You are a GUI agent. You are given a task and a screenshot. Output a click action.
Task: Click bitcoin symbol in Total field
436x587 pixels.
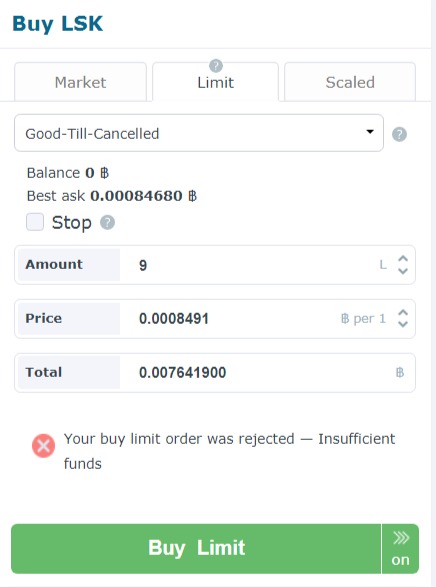[x=400, y=372]
